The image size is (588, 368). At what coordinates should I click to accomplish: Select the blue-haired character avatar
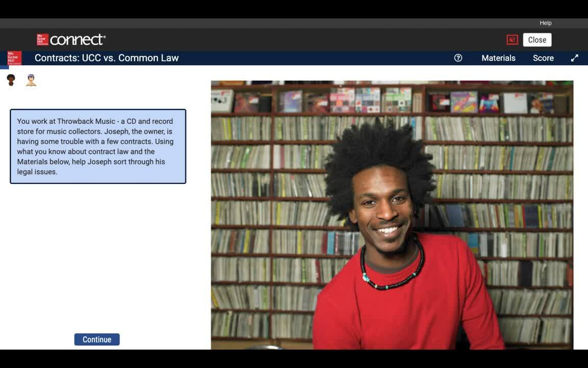[31, 80]
